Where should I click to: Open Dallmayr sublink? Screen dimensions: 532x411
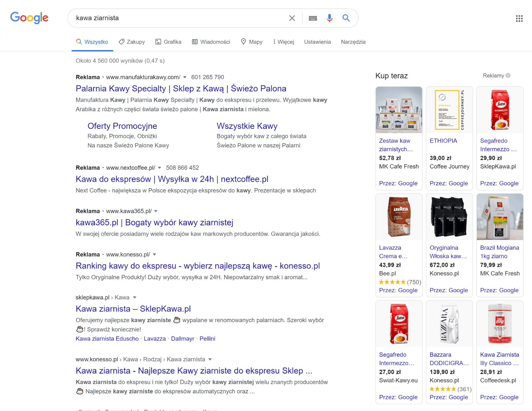point(182,339)
